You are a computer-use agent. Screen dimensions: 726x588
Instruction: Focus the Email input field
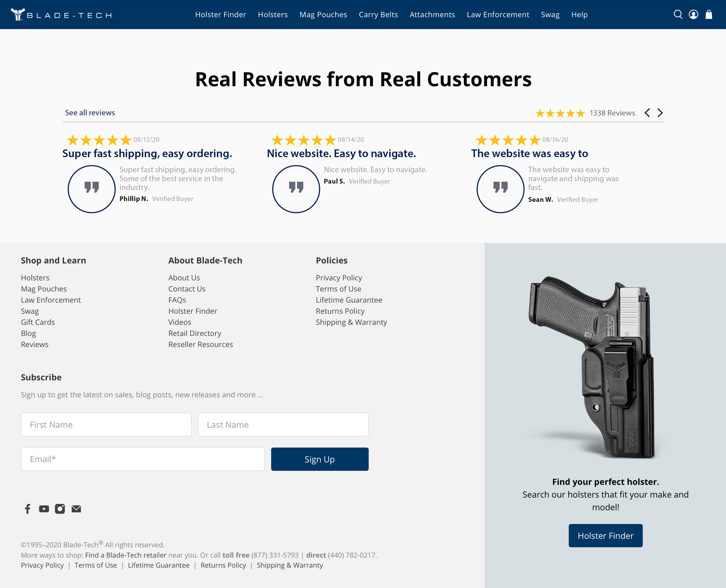tap(142, 459)
